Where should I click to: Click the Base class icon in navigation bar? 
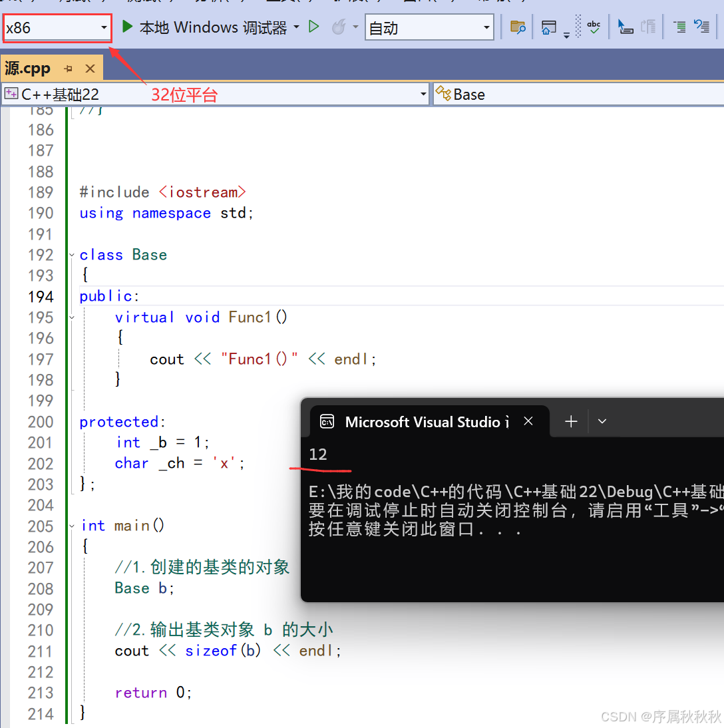(443, 93)
